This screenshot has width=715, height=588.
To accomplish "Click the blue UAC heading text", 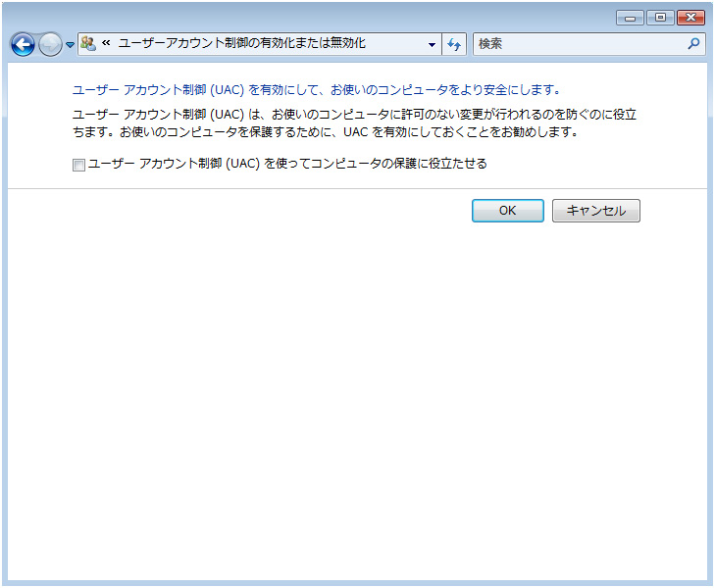I will (x=317, y=90).
